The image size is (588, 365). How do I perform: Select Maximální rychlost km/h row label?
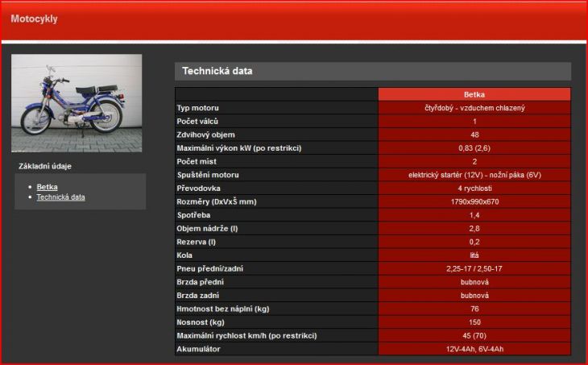(x=246, y=336)
